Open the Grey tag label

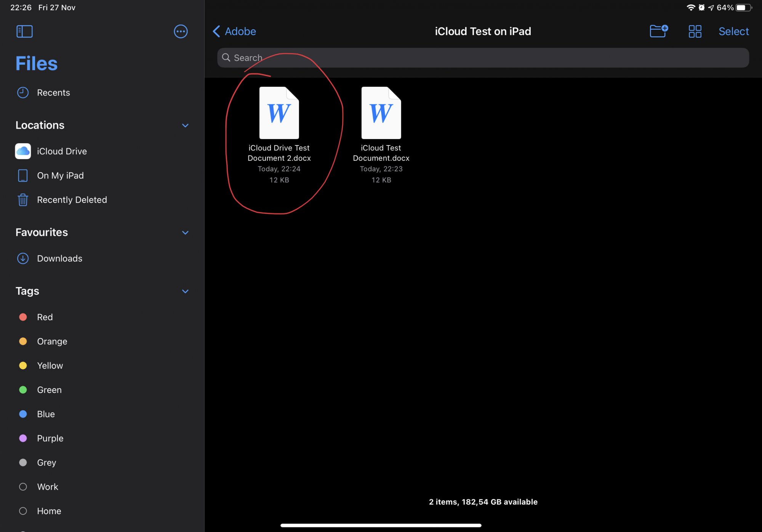[x=46, y=463]
